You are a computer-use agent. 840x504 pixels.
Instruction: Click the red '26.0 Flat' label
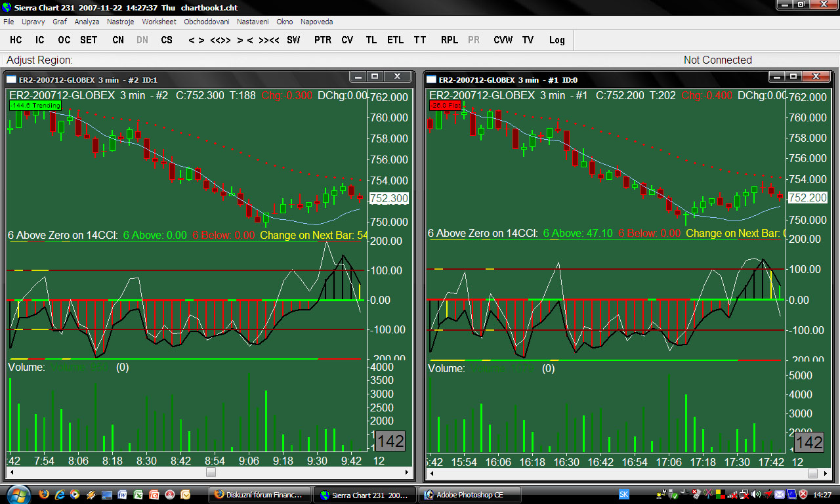[446, 105]
